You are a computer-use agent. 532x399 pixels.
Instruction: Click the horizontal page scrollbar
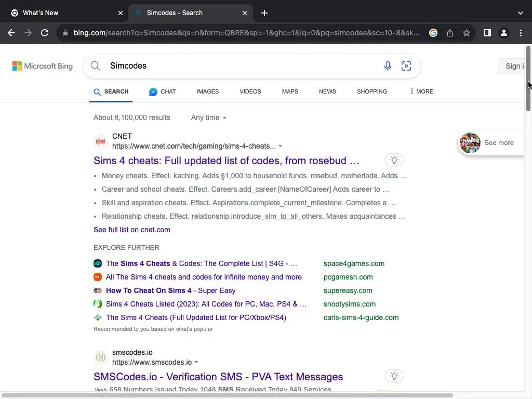[228, 395]
